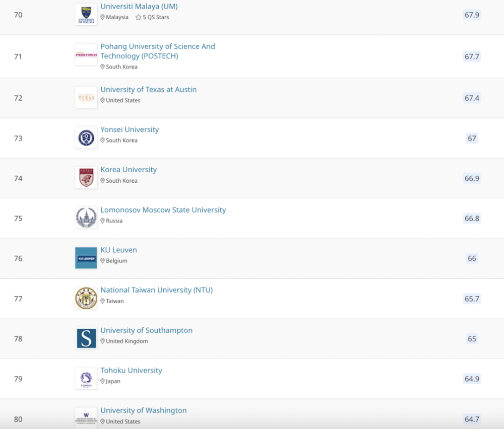Open Tohoku University link
Screen dimensions: 504x429
tap(131, 370)
